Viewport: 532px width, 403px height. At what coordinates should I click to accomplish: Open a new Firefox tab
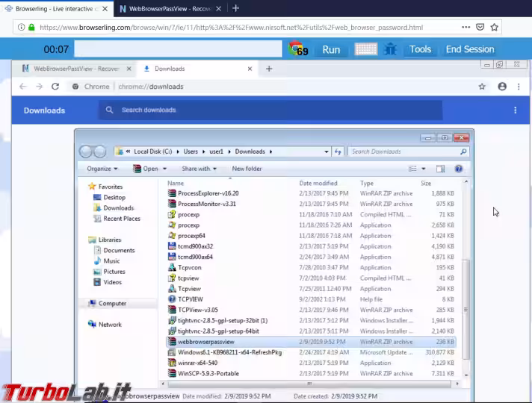[x=236, y=8]
